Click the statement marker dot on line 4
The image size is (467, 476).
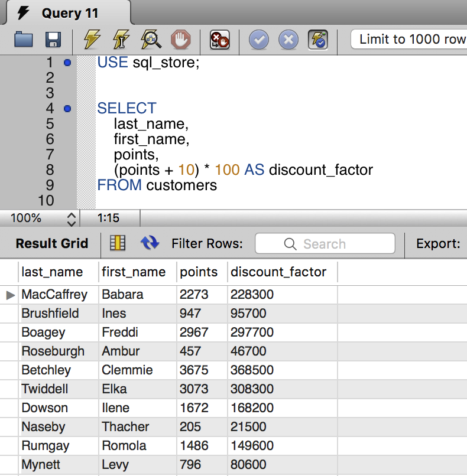[67, 109]
